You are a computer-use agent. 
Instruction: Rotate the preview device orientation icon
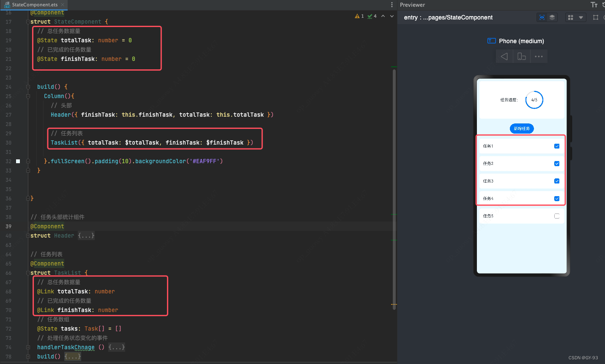522,56
